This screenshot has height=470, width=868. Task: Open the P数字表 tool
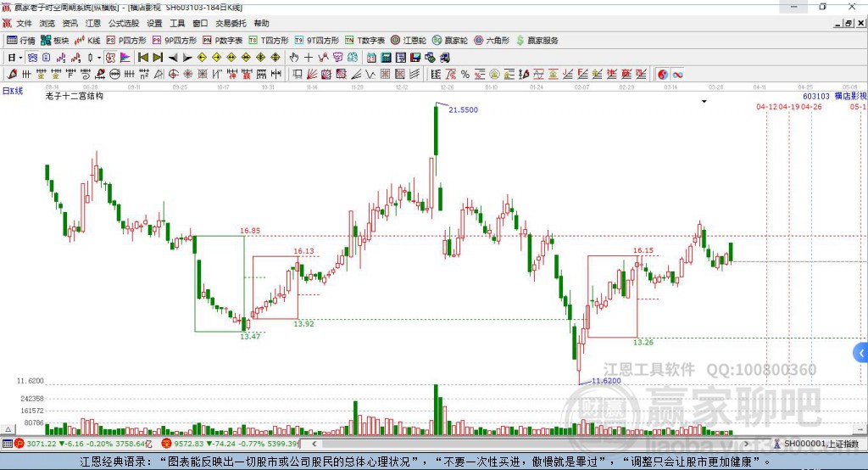[223, 41]
